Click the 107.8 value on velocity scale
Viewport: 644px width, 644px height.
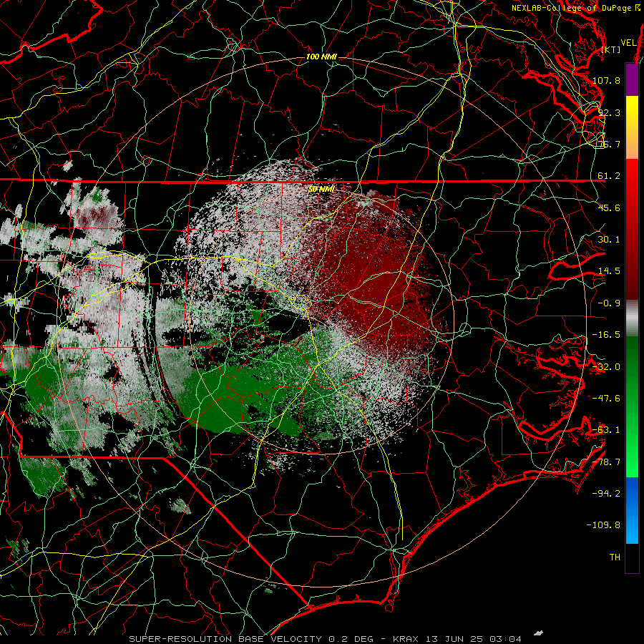(606, 80)
